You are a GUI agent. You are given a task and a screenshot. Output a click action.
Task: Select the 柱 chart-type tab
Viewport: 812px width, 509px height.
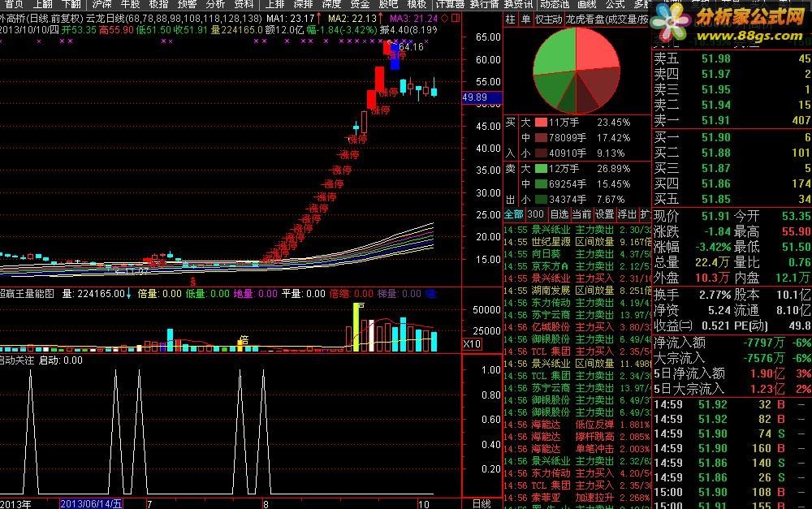click(x=511, y=19)
